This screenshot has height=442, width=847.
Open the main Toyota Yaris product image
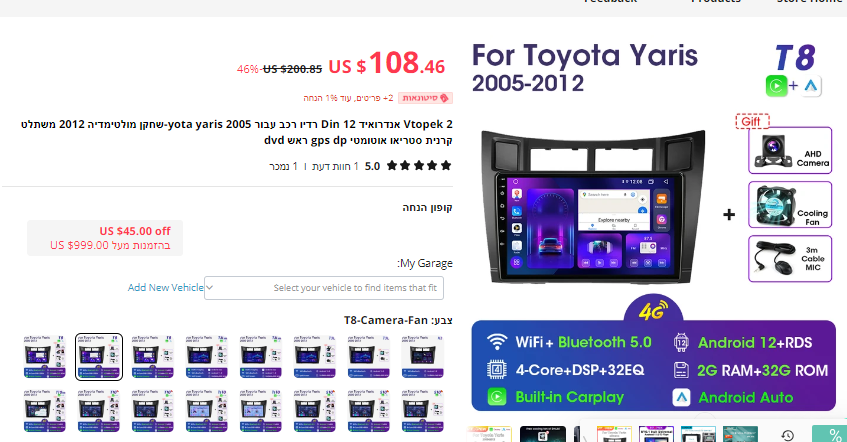(x=653, y=227)
